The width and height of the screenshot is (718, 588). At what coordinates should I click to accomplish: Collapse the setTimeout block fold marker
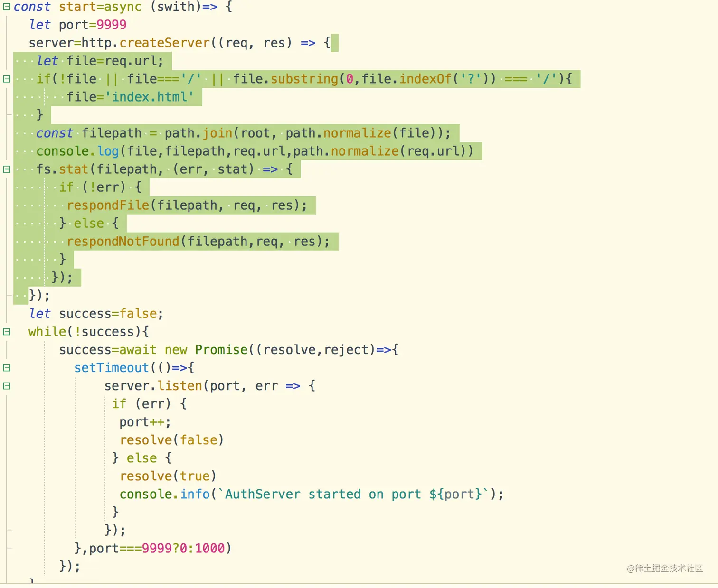tap(7, 367)
